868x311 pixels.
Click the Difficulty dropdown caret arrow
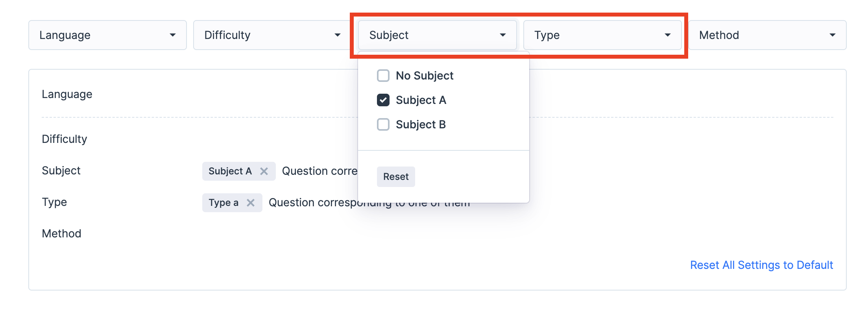point(337,35)
